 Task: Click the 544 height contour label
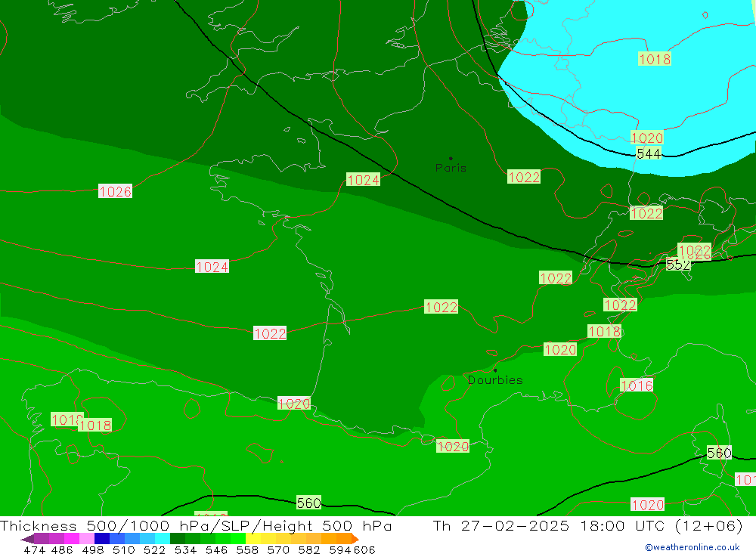tap(649, 154)
